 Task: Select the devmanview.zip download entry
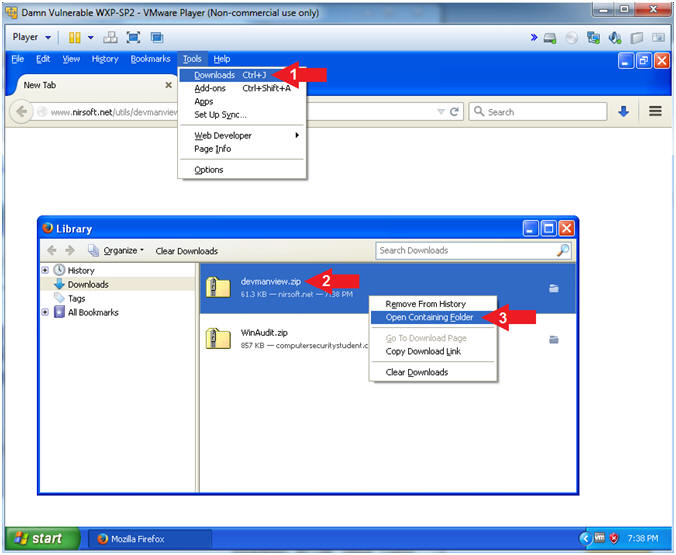coord(388,288)
